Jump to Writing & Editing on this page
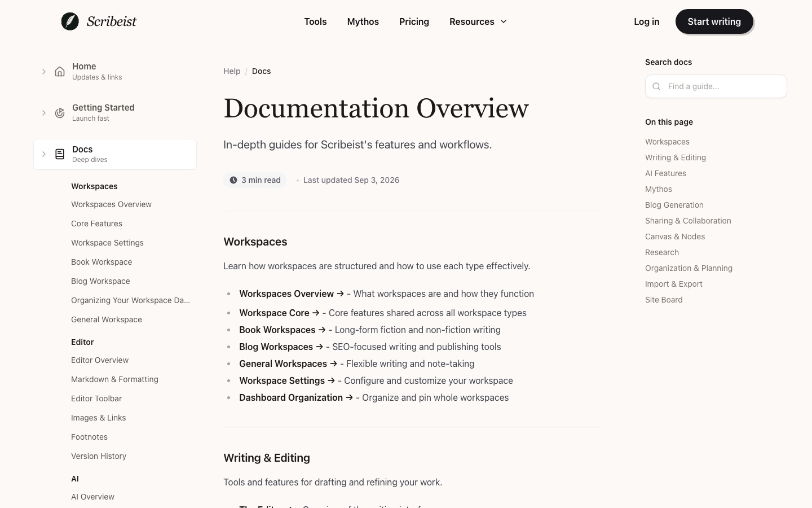 676,157
